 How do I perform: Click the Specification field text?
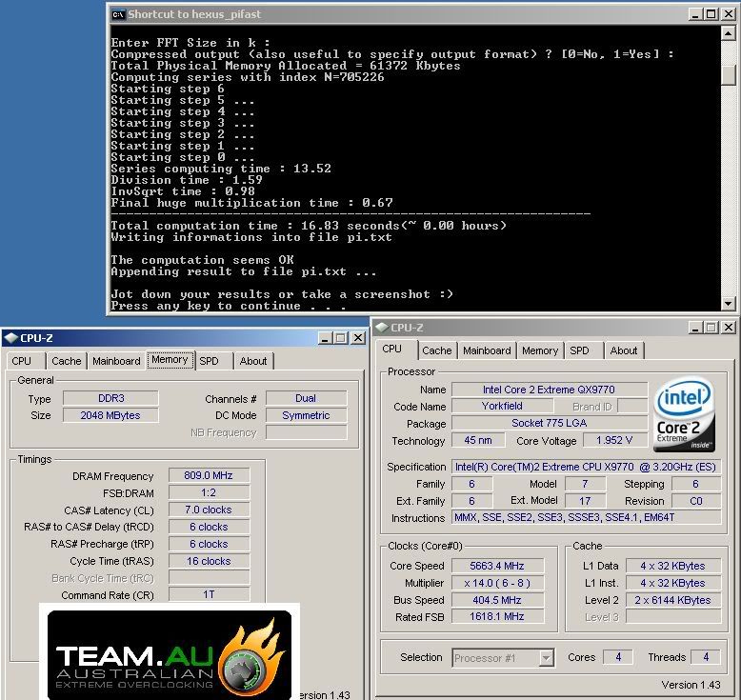pyautogui.click(x=586, y=467)
